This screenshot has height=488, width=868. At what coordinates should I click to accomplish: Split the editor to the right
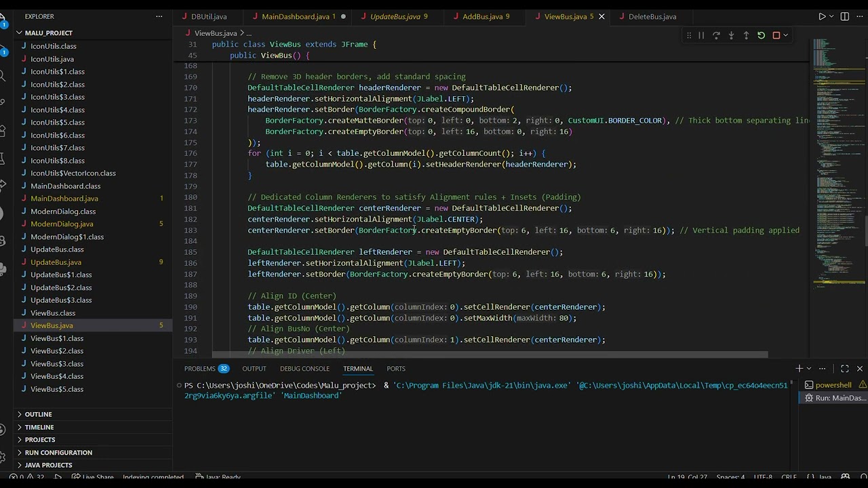(x=845, y=16)
